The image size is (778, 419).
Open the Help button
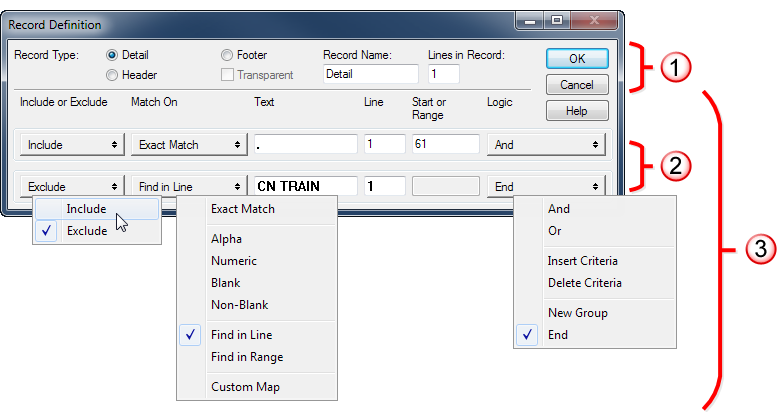[x=576, y=110]
